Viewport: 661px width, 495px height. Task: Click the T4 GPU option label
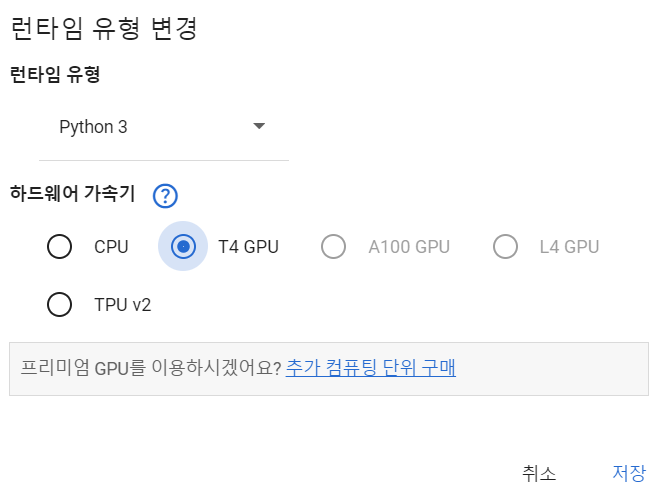248,247
